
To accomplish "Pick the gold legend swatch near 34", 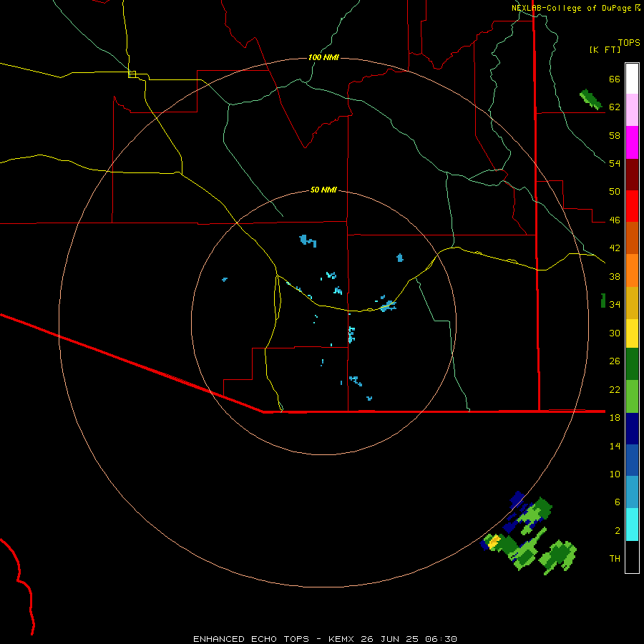I will [x=632, y=303].
